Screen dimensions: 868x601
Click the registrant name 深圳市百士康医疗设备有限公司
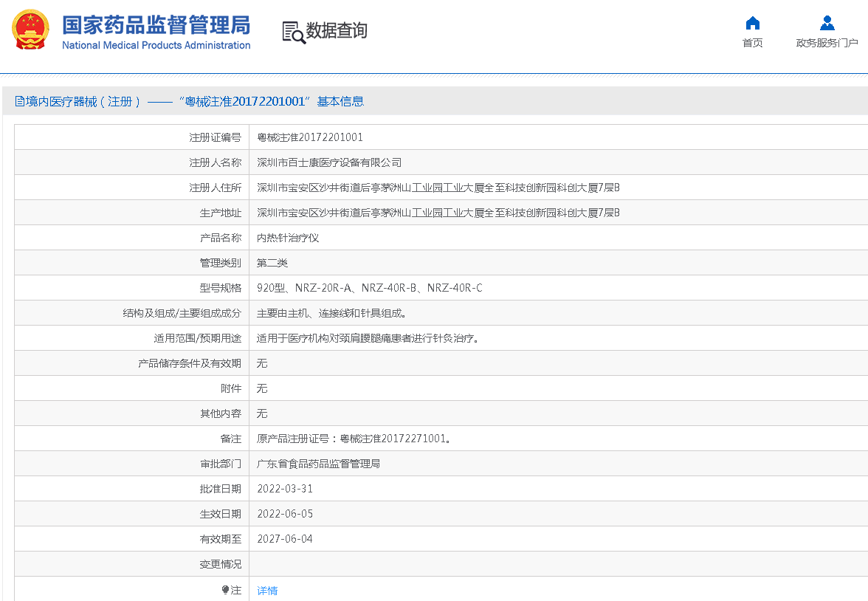tap(329, 162)
